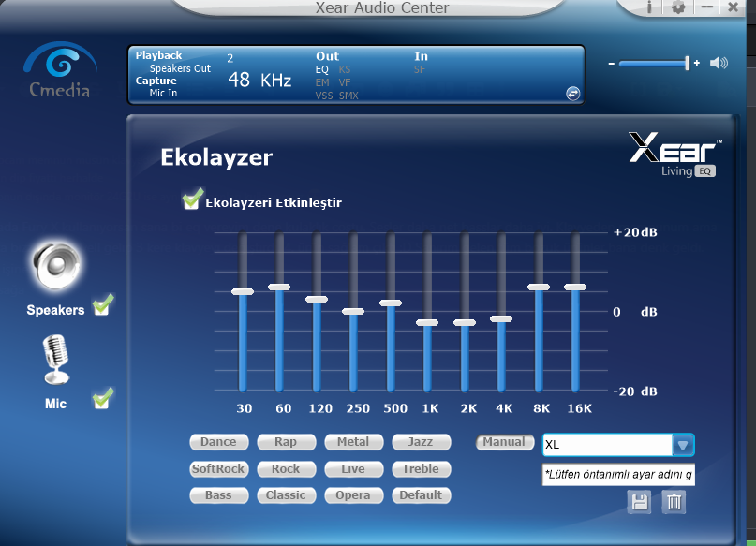Apply the Classic preset
Viewport: 756px width, 546px height.
click(x=287, y=495)
